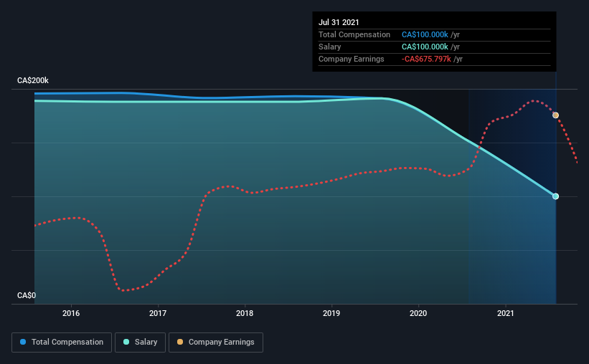Click the -CA$675.797k earnings tooltip value
Screen dimensions: 589x364
(426, 59)
